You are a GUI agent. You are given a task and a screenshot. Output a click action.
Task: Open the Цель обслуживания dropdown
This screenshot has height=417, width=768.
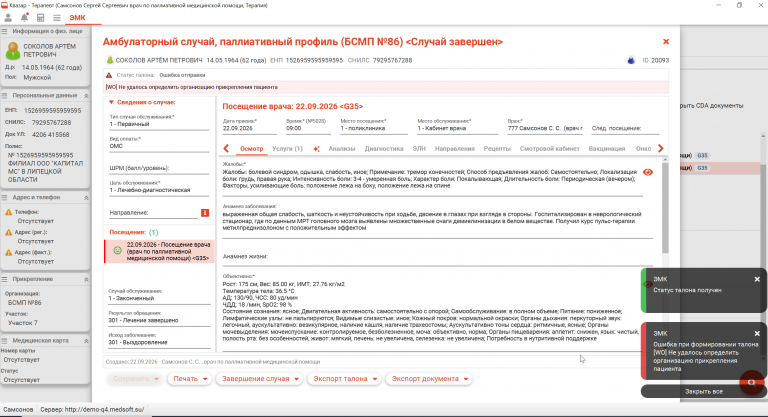(x=159, y=190)
